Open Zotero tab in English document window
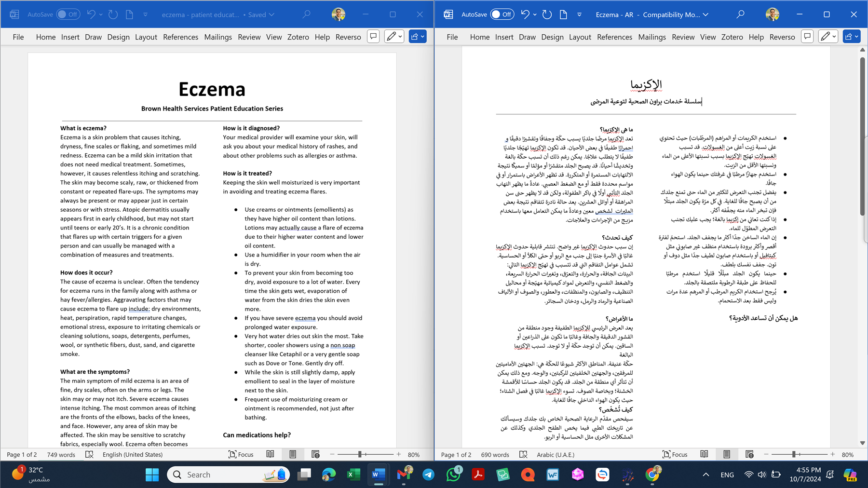Image resolution: width=868 pixels, height=488 pixels. click(x=298, y=37)
